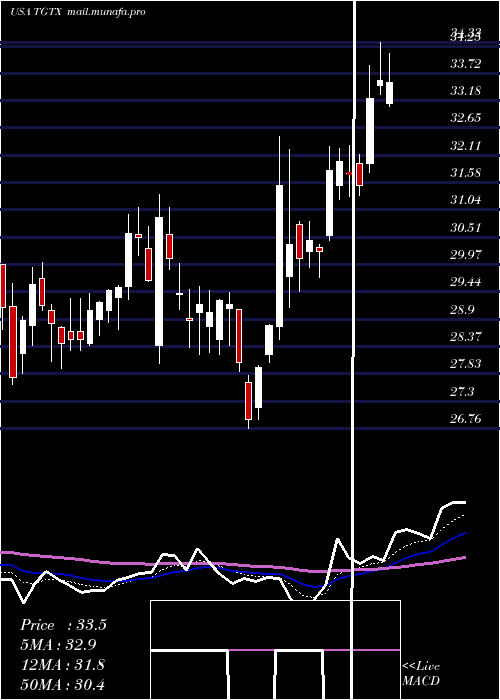
Task: Select the 33.18 price axis label
Action: (x=466, y=91)
